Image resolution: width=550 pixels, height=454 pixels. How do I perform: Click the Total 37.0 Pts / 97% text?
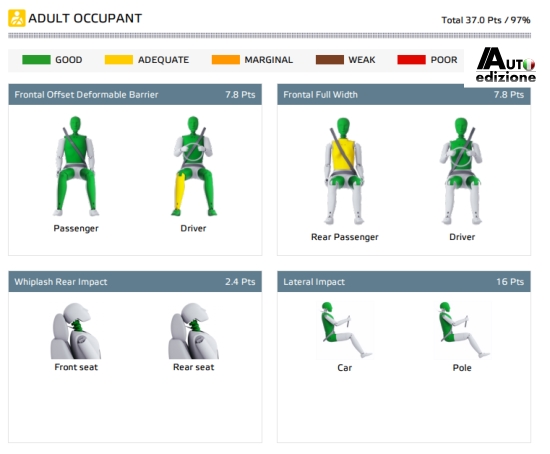[x=486, y=20]
